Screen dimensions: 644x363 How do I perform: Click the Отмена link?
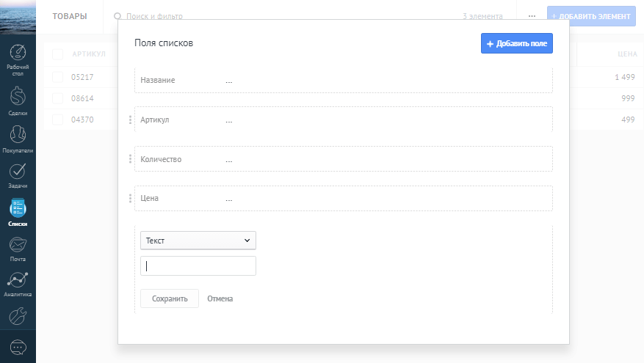220,298
